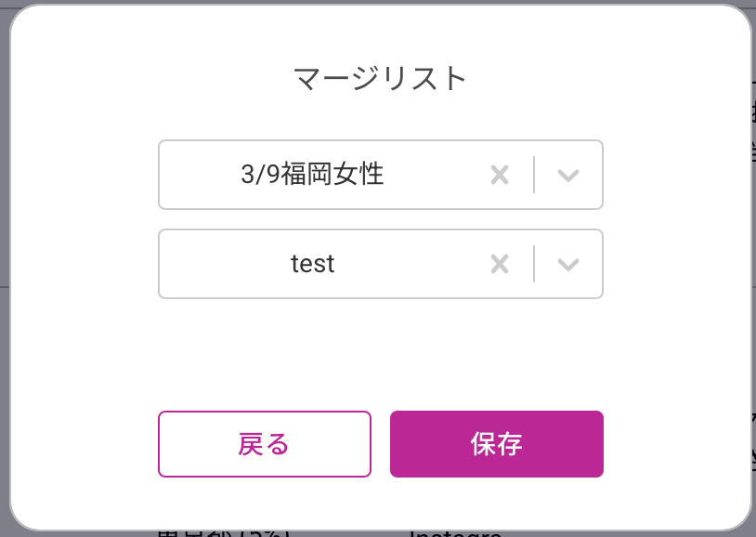Expand the 3/9福岡女性 dropdown chevron

(x=568, y=175)
